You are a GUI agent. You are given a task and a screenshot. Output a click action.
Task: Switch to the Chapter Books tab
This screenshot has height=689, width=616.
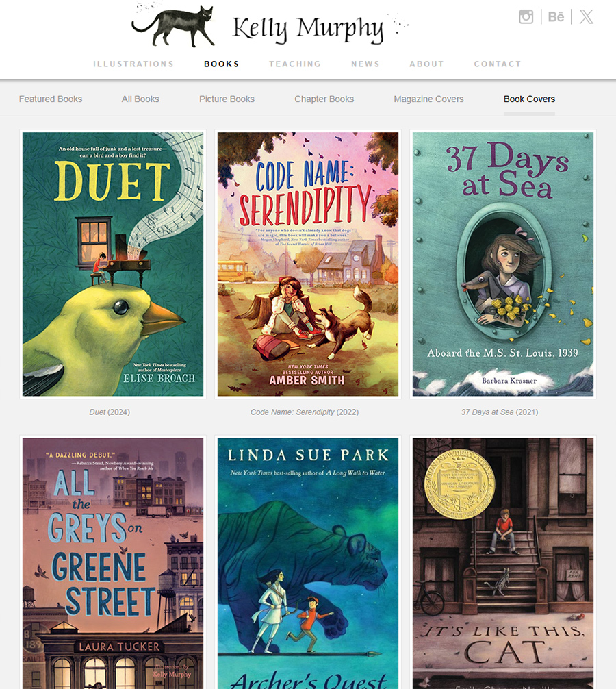(324, 99)
